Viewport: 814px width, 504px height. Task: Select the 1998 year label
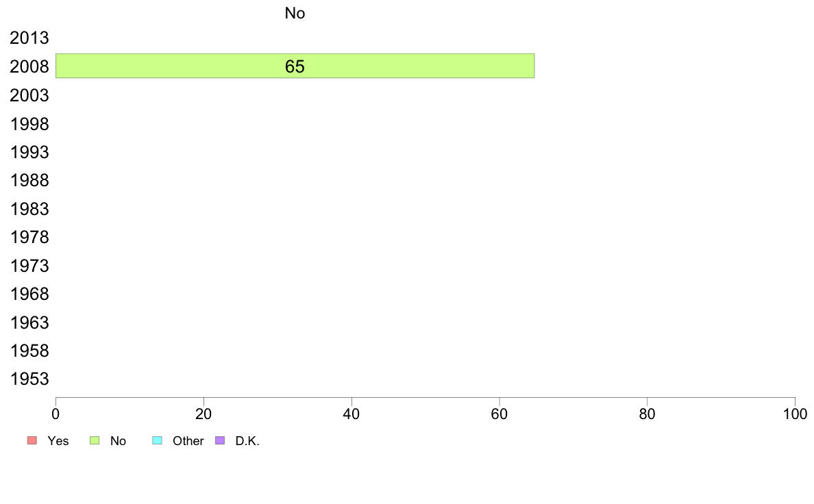[29, 124]
